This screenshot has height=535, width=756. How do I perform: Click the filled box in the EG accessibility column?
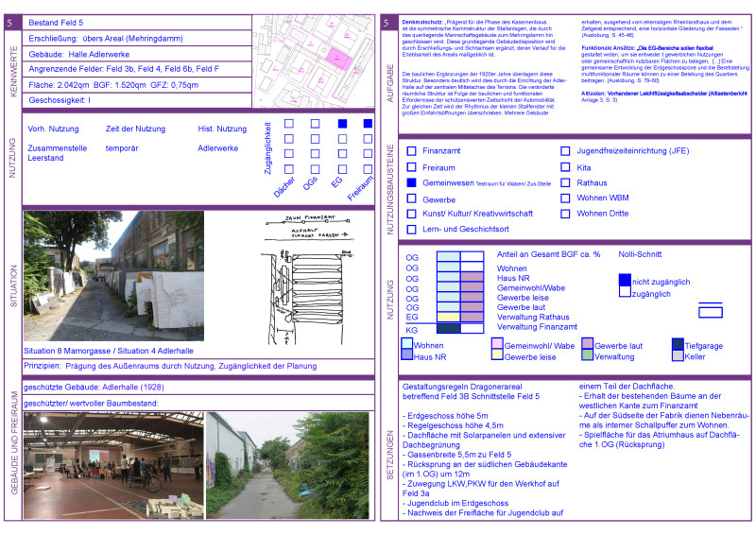(x=342, y=124)
